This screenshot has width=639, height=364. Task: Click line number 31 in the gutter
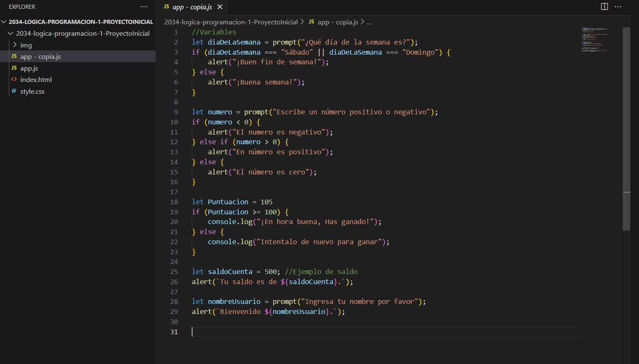point(174,332)
